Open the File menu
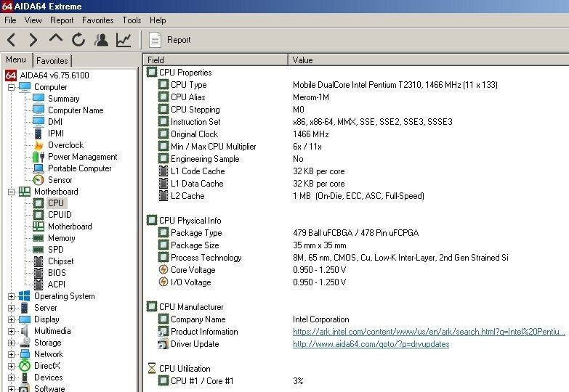Viewport: 569px width, 392px height. coord(10,20)
